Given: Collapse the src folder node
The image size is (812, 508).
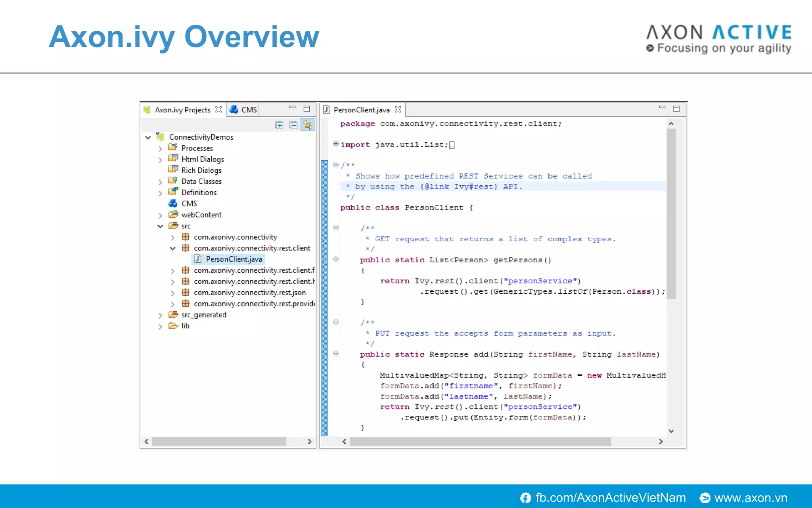Looking at the screenshot, I should coord(160,226).
